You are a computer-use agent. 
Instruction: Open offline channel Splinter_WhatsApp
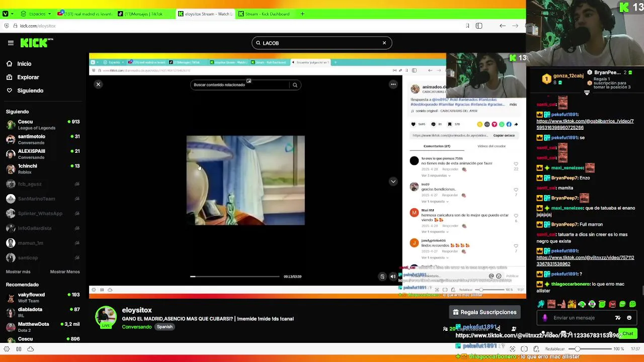tap(43, 213)
